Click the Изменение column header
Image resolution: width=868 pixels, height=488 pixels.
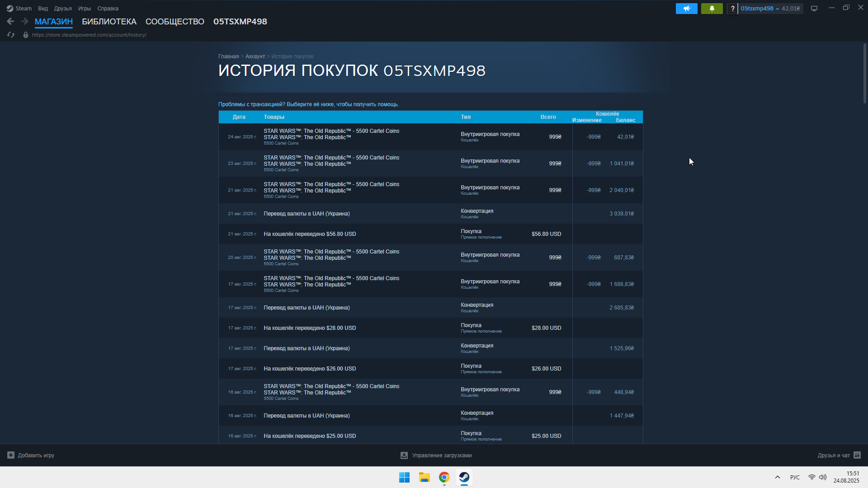coord(587,120)
